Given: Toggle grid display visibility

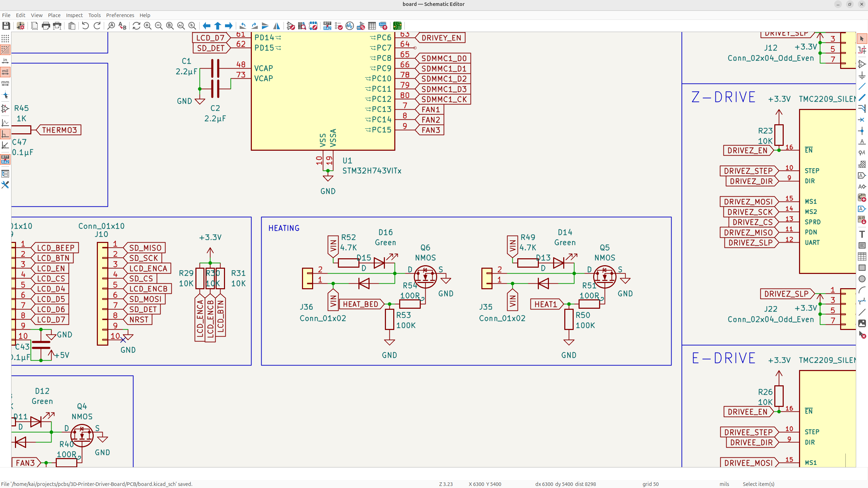Looking at the screenshot, I should coord(5,38).
